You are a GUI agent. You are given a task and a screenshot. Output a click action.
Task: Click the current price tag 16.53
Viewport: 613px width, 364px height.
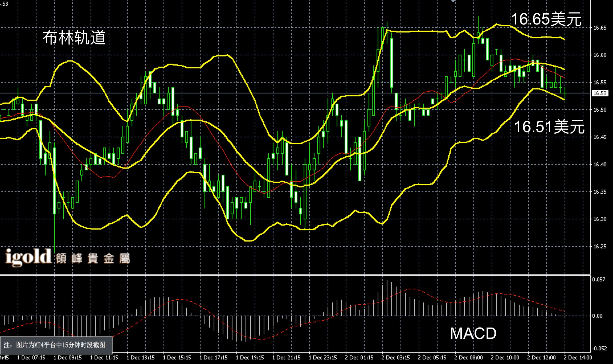pyautogui.click(x=600, y=93)
